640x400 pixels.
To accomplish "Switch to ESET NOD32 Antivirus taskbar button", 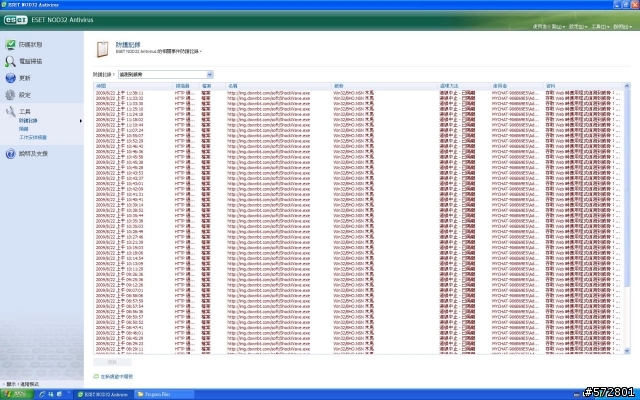I will [x=103, y=394].
